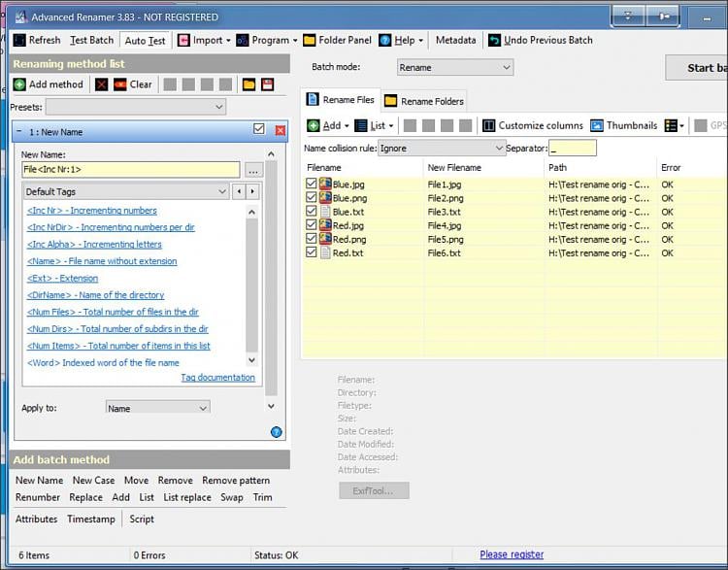Uncheck the Red.txt file checkbox

tap(312, 252)
